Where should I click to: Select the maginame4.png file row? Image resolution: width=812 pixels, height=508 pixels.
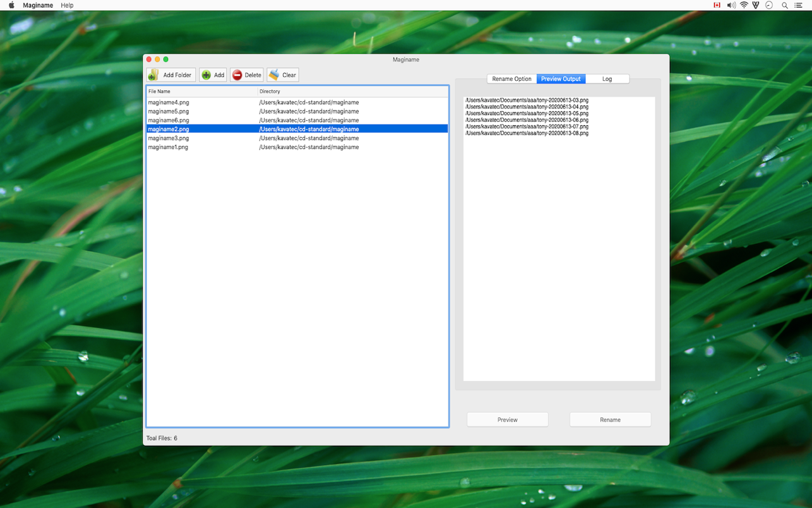[169, 102]
